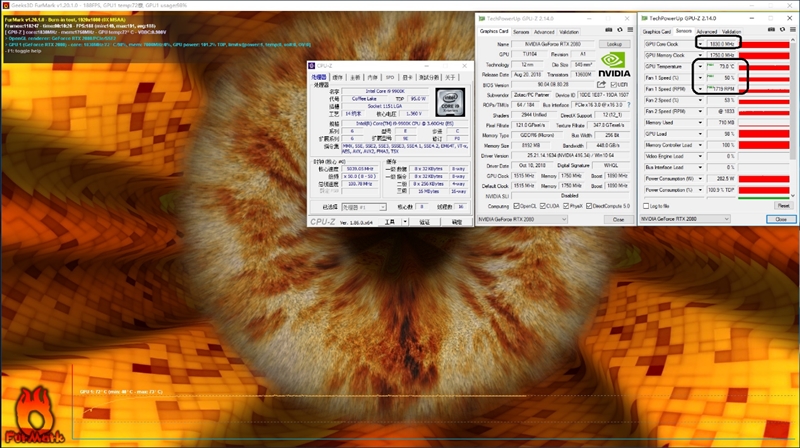Image resolution: width=800 pixels, height=448 pixels.
Task: Enable the Log to file checkbox
Action: pyautogui.click(x=646, y=206)
